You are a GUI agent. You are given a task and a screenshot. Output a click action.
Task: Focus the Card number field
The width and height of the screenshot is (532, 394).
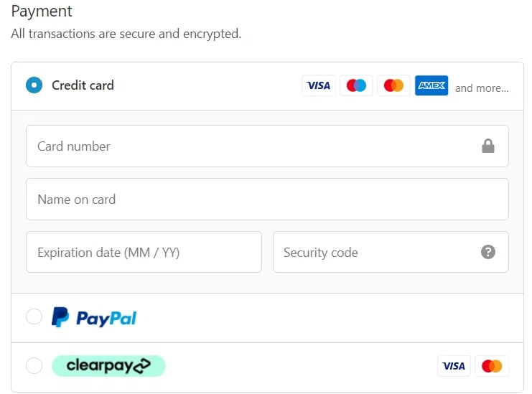pyautogui.click(x=251, y=146)
